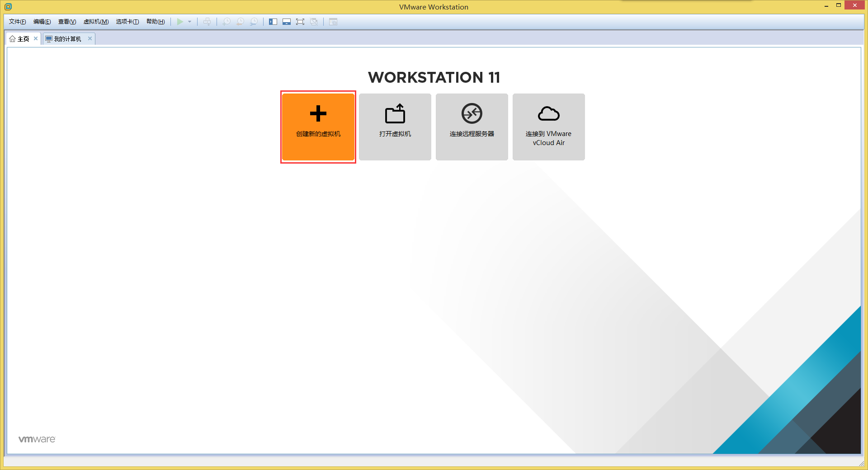The height and width of the screenshot is (470, 868).
Task: Click the revert to snapshot icon
Action: (240, 22)
